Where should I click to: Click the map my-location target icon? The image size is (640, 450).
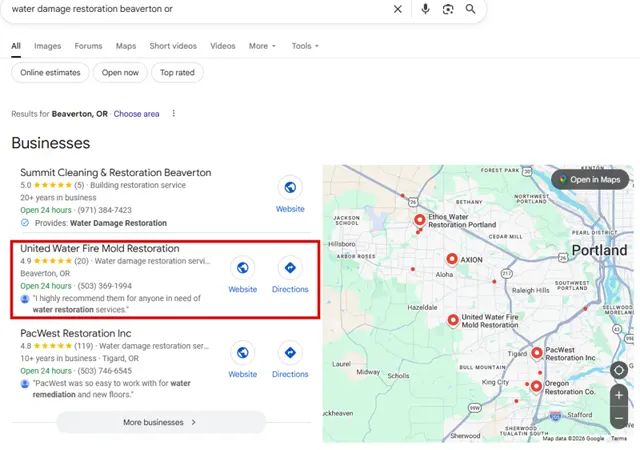click(x=619, y=370)
